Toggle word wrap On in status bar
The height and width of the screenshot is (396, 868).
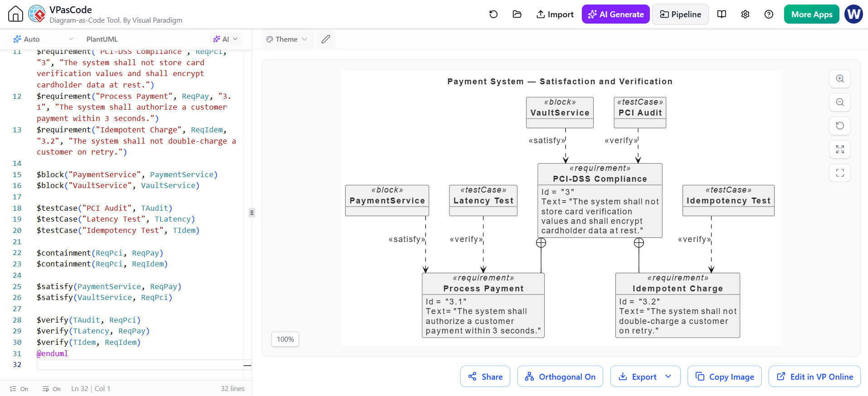click(x=52, y=389)
